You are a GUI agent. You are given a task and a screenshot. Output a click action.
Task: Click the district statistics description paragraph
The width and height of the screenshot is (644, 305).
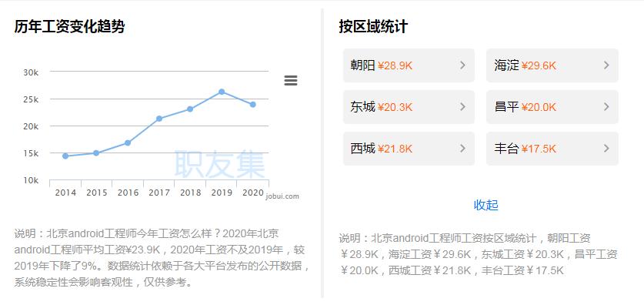pyautogui.click(x=478, y=254)
